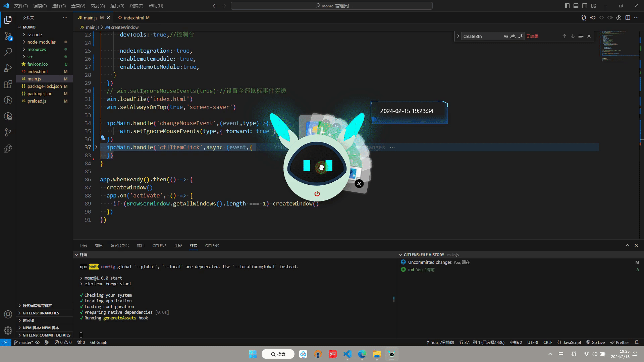The image size is (644, 362).
Task: Go to next find match arrow
Action: coord(573,36)
